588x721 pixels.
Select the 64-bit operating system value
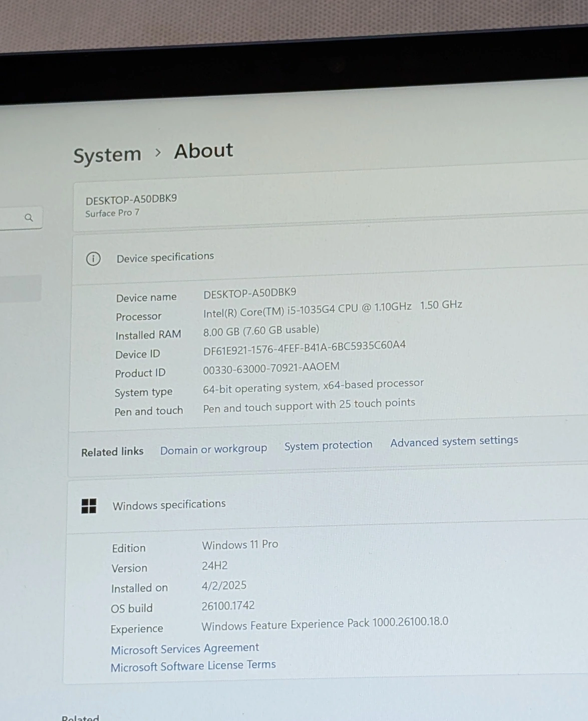pos(313,386)
